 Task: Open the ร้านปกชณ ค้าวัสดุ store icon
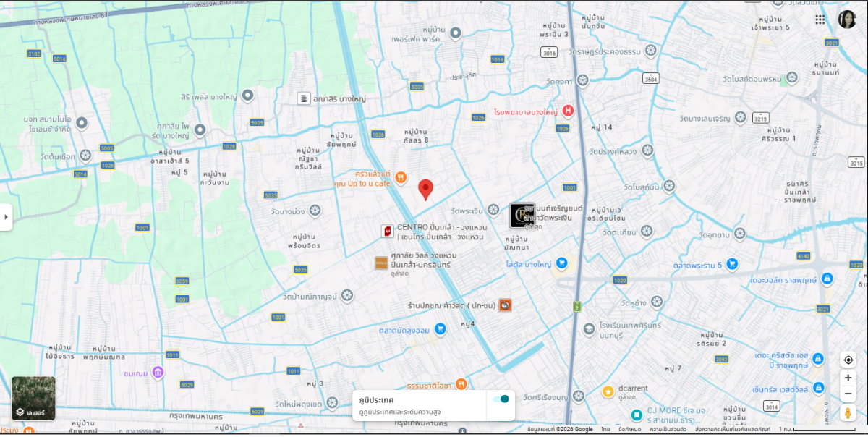[x=505, y=305]
